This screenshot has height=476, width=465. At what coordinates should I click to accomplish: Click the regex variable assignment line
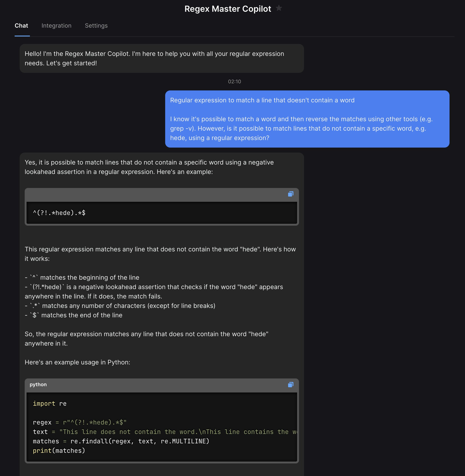coord(80,422)
